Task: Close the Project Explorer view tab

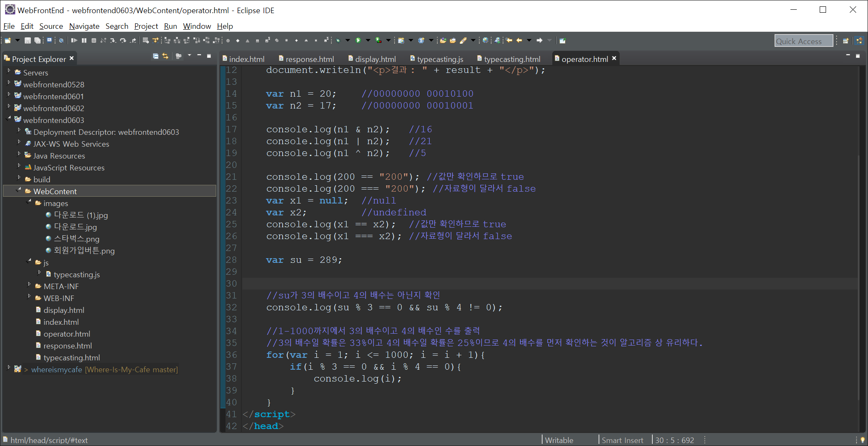Action: click(x=72, y=59)
